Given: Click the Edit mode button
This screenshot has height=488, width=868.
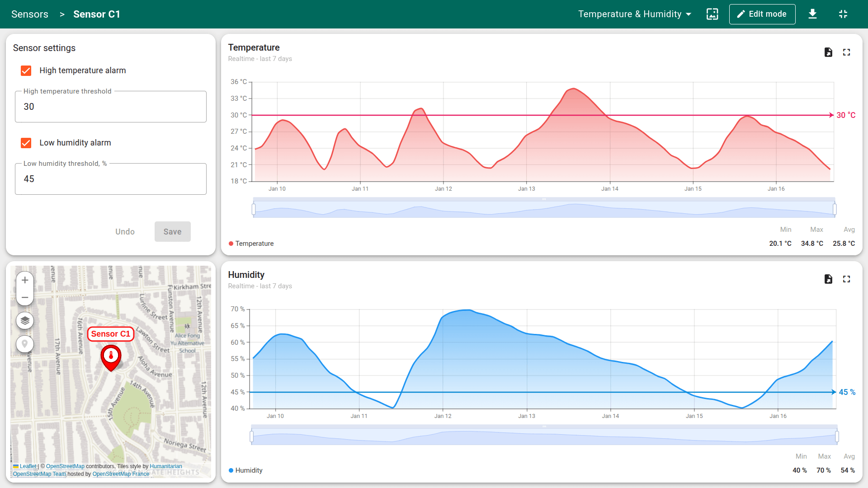Looking at the screenshot, I should click(762, 14).
